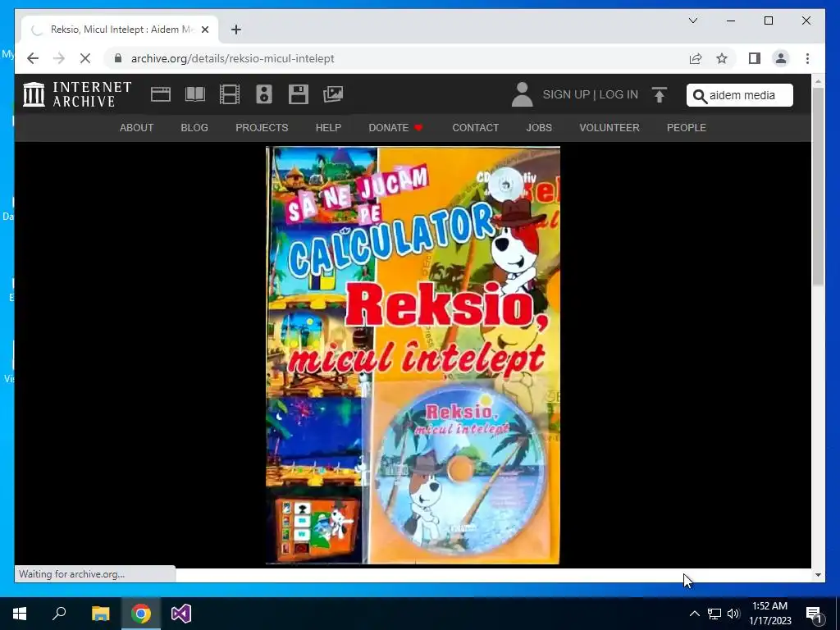This screenshot has width=840, height=630.
Task: Open the BLOG menu item
Action: coord(194,127)
